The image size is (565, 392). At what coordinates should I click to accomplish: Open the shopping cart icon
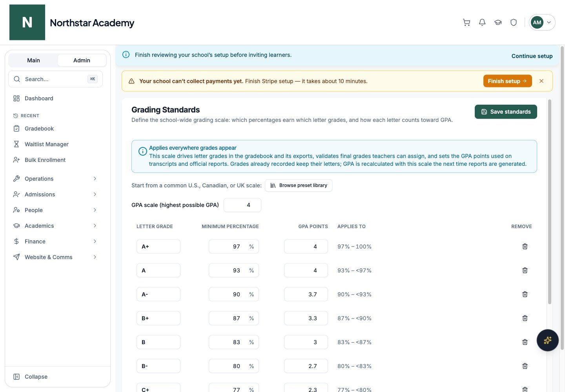tap(467, 22)
